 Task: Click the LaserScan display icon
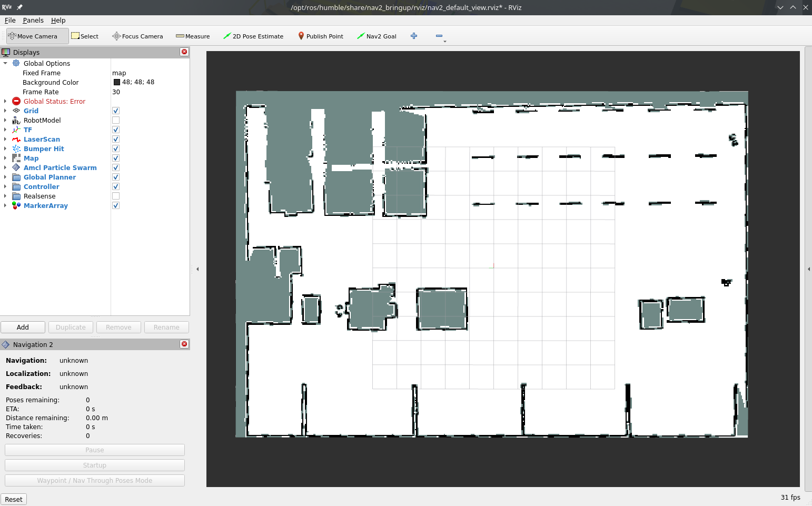[16, 139]
